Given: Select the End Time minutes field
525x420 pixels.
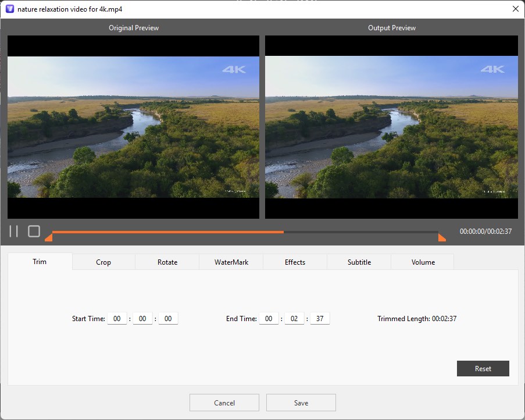Looking at the screenshot, I should click(x=294, y=318).
